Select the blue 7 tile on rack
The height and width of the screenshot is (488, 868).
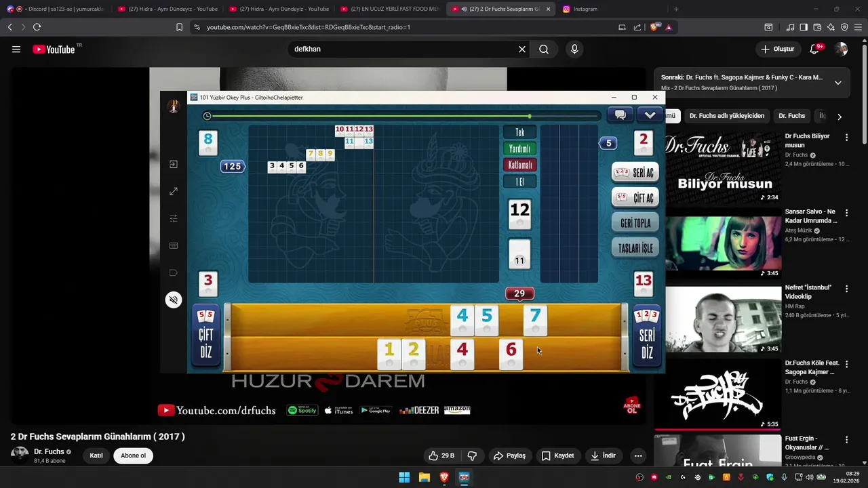(x=535, y=319)
